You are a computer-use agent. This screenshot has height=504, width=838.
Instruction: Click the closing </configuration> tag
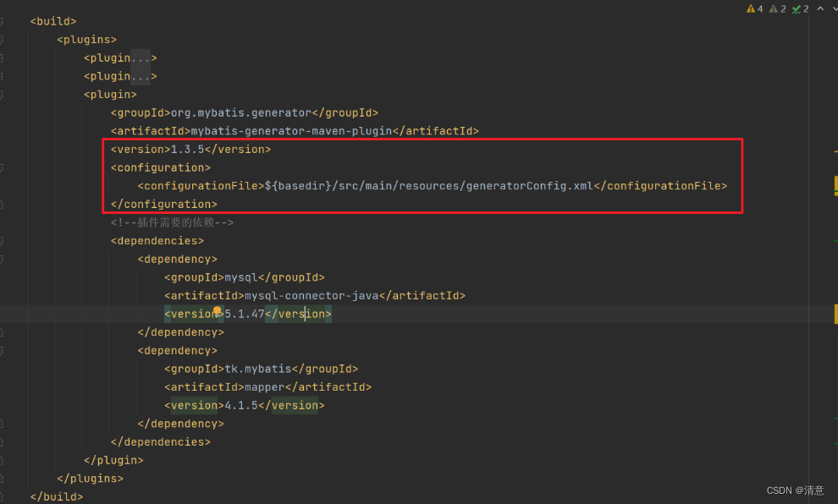(164, 204)
